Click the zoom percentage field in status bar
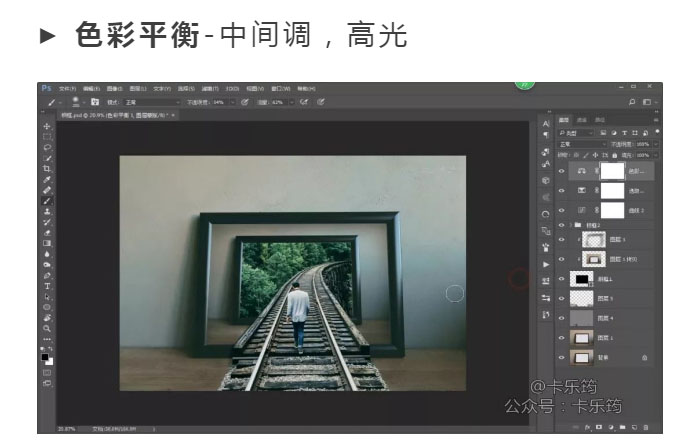Viewport: 700px width, 445px height. 67,428
